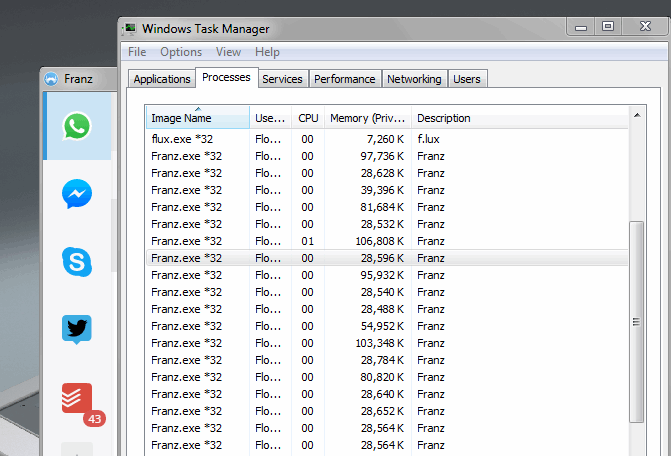This screenshot has height=456, width=671.
Task: Click the Task Manager title bar icon
Action: [x=129, y=29]
